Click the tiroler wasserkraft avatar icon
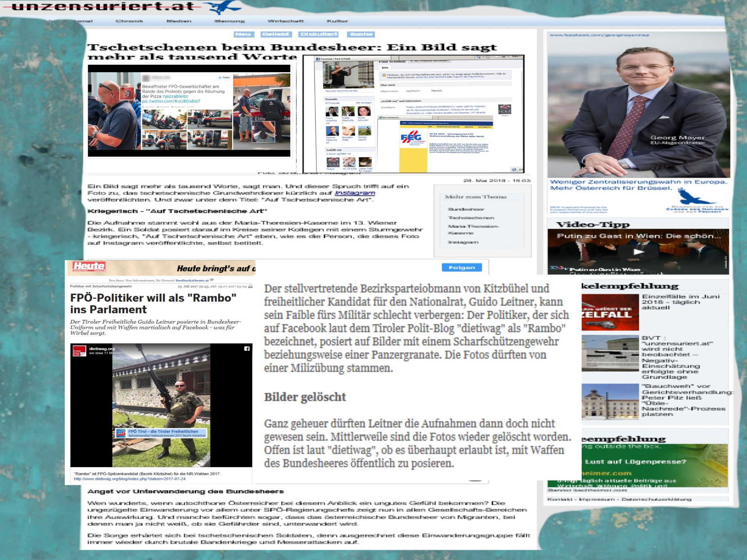 (79, 351)
